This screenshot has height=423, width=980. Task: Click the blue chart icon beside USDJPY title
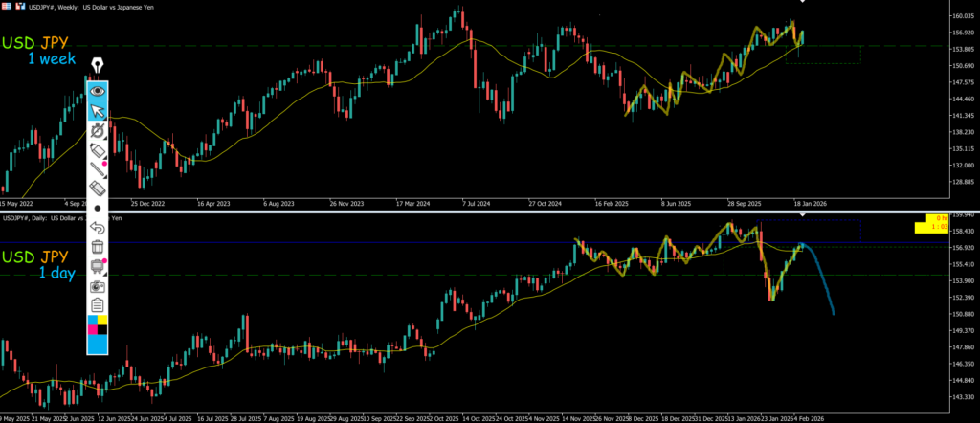tap(16, 5)
